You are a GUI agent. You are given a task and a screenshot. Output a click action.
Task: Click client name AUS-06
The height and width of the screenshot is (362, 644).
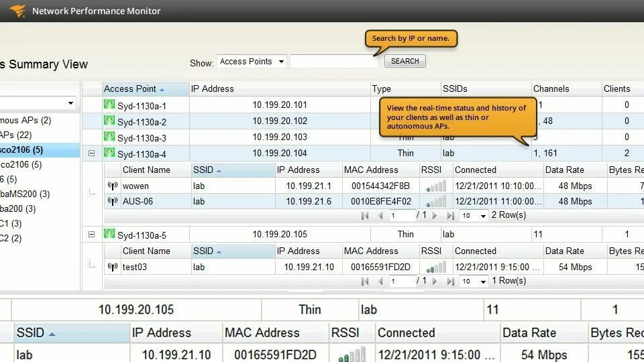pos(138,202)
